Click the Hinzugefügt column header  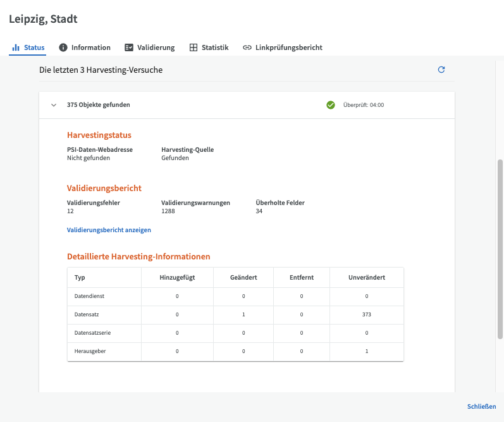[x=177, y=278]
